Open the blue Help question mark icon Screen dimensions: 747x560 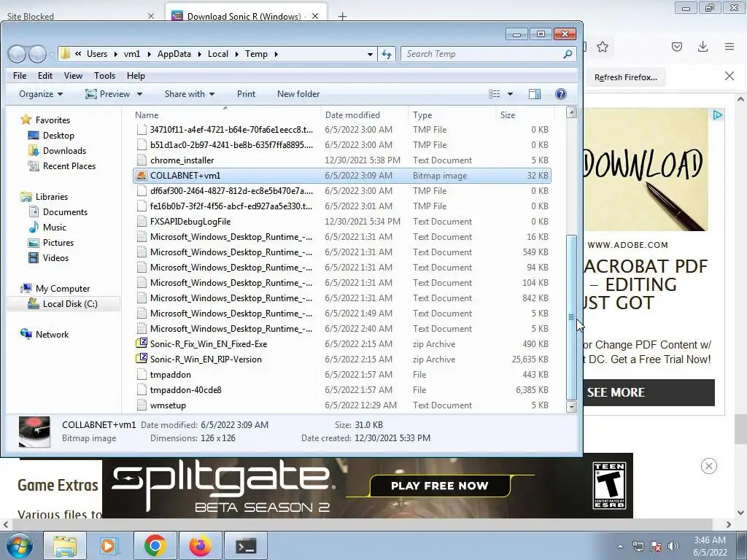coord(561,94)
